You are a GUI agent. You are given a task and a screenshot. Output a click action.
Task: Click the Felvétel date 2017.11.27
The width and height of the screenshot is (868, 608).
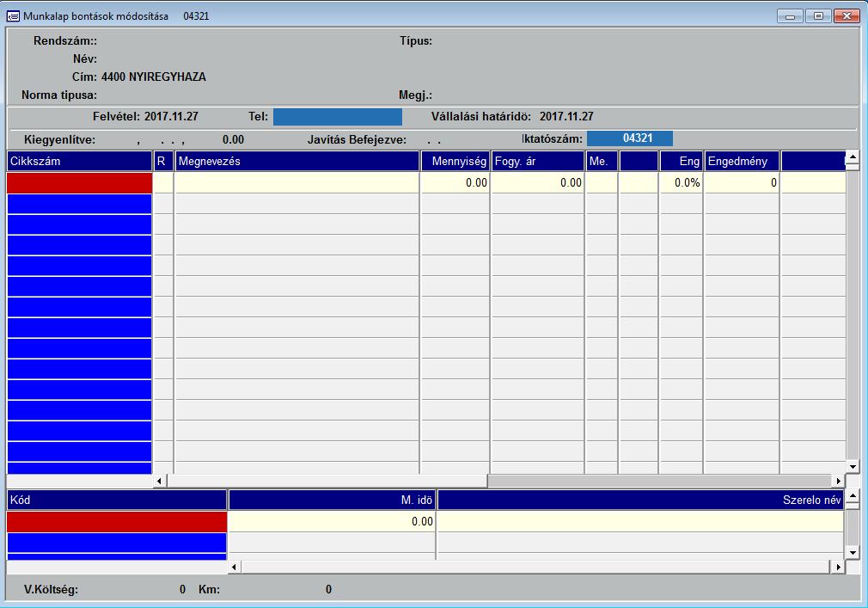click(171, 117)
